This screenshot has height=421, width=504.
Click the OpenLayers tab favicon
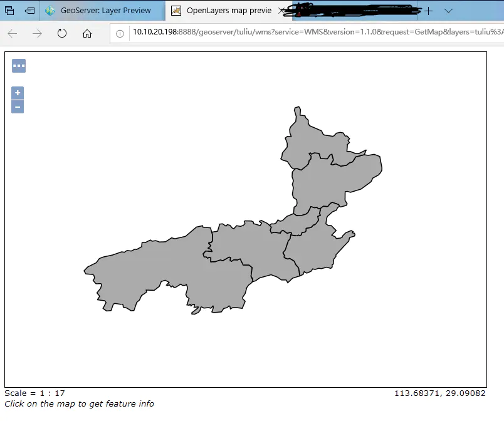click(176, 11)
